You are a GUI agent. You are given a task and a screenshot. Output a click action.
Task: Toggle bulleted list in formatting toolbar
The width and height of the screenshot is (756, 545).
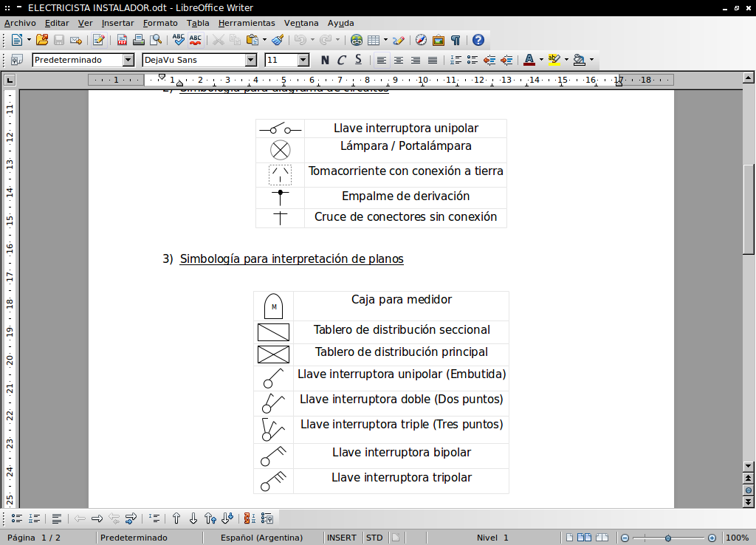coord(472,60)
